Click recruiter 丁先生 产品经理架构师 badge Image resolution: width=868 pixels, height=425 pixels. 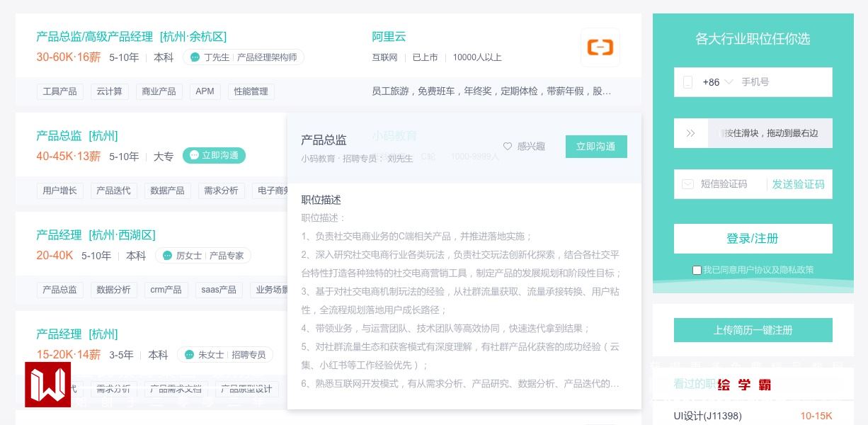click(x=244, y=57)
